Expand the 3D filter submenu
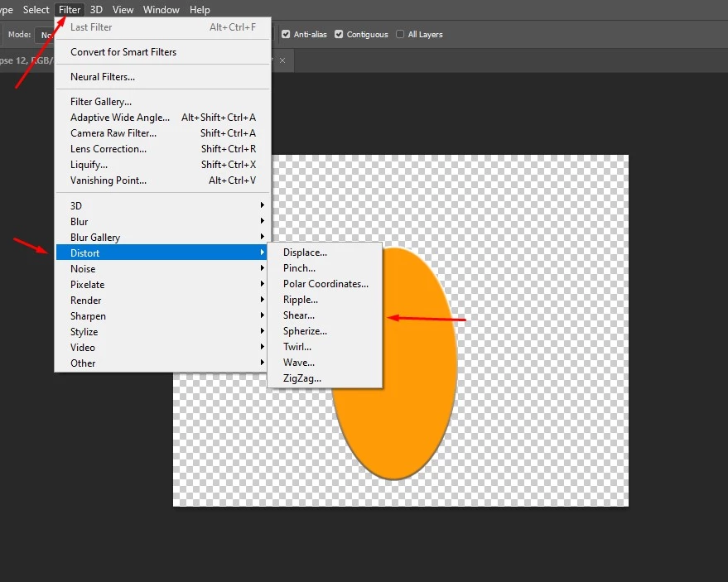Image resolution: width=728 pixels, height=582 pixels. tap(162, 205)
